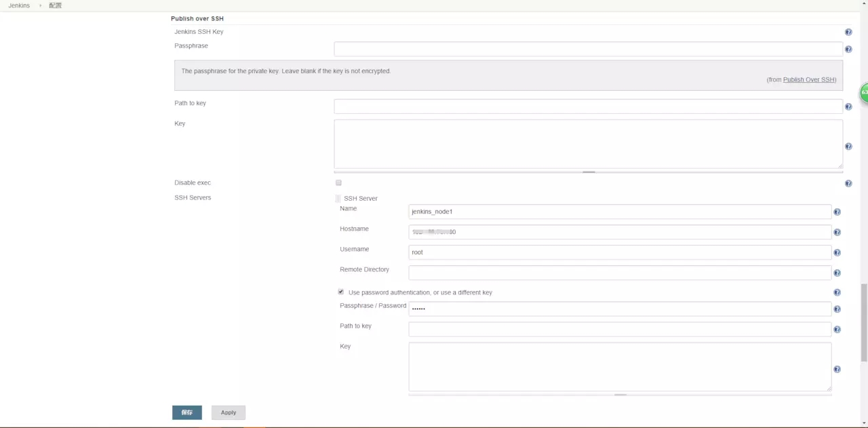Open help for Remote Directory field
The width and height of the screenshot is (868, 428).
tap(837, 273)
